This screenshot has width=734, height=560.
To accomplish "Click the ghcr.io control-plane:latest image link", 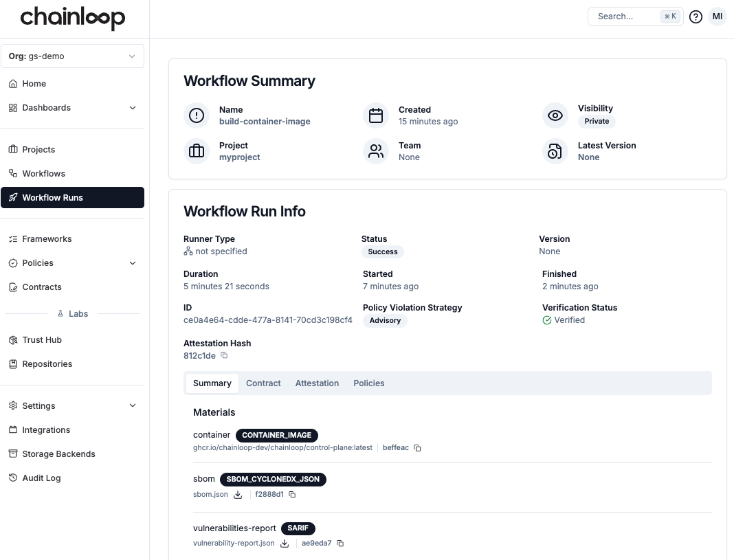I will click(x=282, y=448).
